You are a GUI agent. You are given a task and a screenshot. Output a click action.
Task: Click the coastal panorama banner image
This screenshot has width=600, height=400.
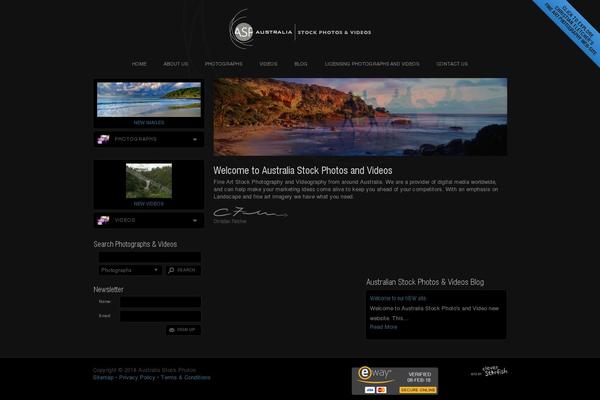point(360,117)
